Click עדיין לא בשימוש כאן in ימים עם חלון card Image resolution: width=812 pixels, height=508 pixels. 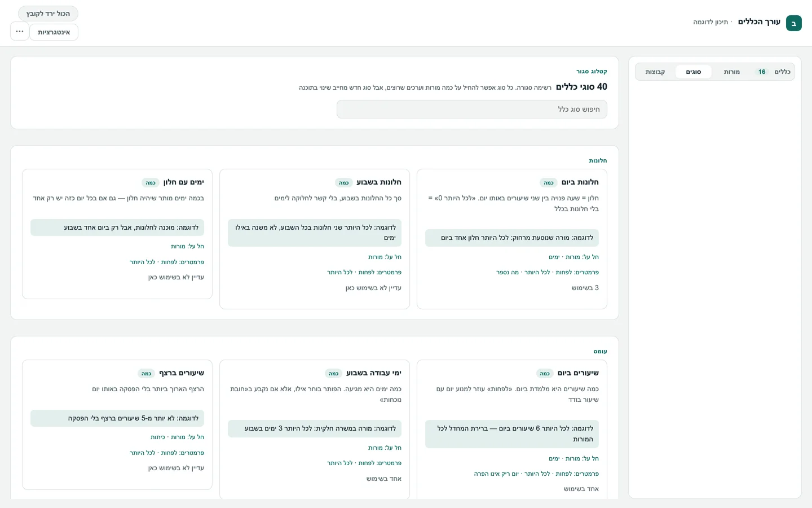[176, 277]
